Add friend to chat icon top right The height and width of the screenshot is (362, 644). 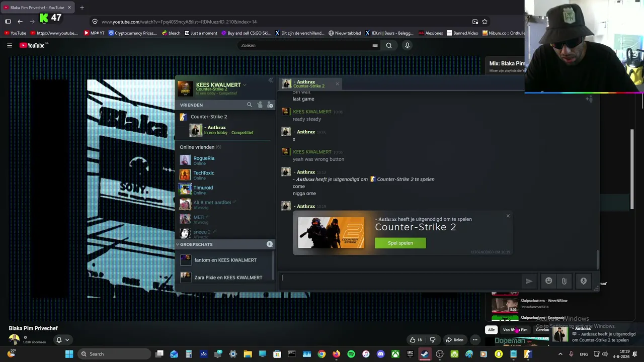(589, 99)
